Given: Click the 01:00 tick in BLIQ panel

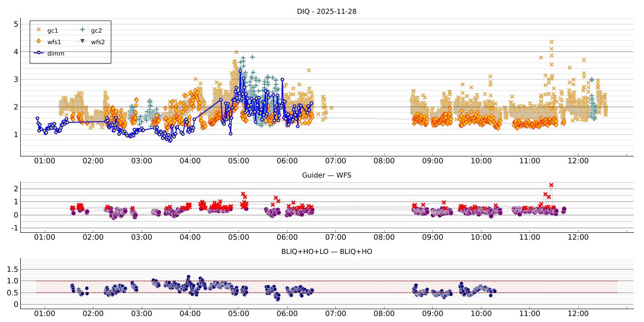Looking at the screenshot, I should pos(45,314).
